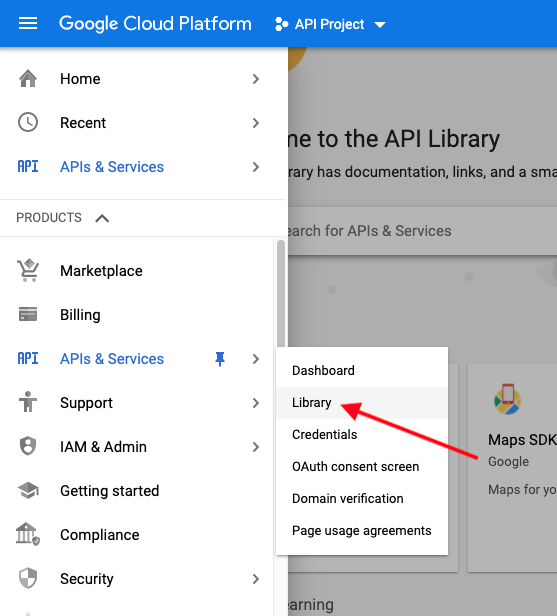Viewport: 557px width, 616px height.
Task: Expand the Home submenu arrow
Action: click(256, 79)
